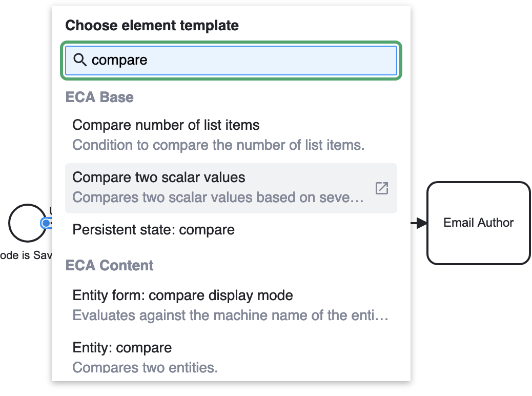Click the 'ECA Base' group heading

[99, 97]
